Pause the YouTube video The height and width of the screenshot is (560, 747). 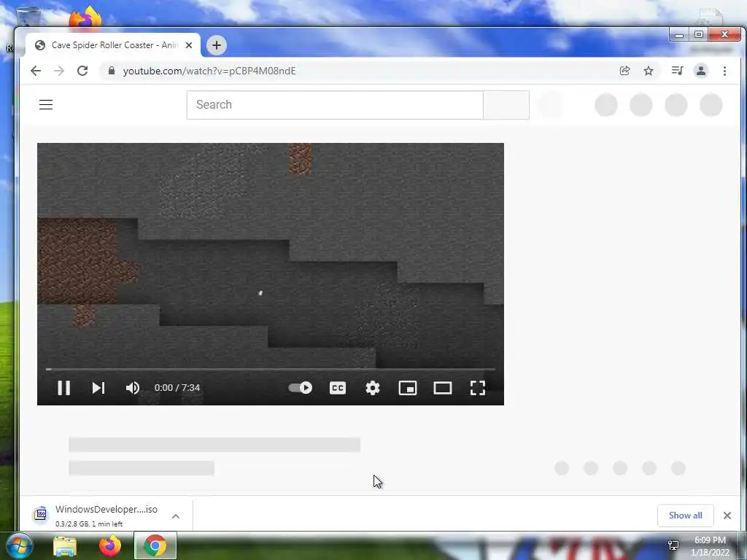click(64, 388)
